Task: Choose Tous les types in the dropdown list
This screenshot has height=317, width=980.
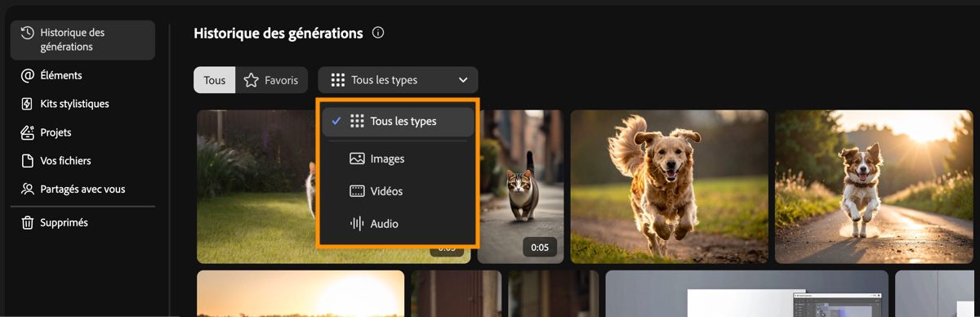Action: coord(398,121)
